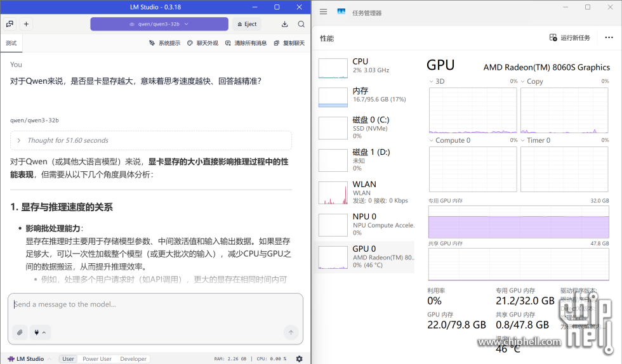Click 复制聊天 to duplicate the chat
The image size is (622, 364).
click(289, 43)
